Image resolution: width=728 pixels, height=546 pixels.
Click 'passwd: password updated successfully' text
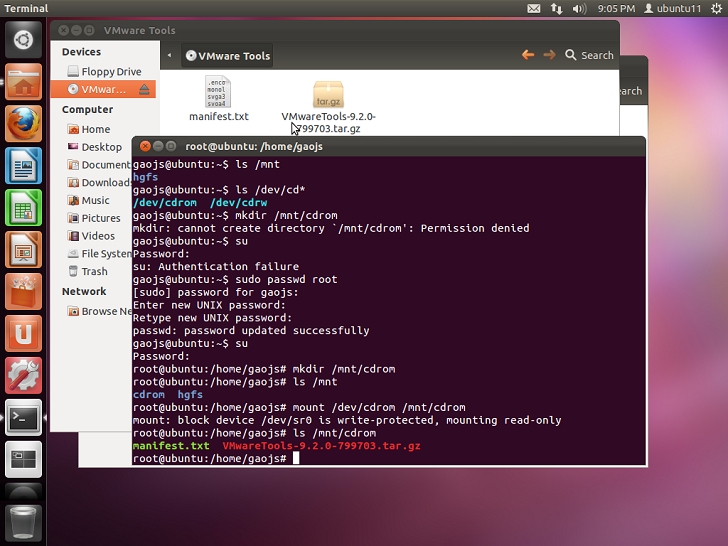tap(251, 331)
